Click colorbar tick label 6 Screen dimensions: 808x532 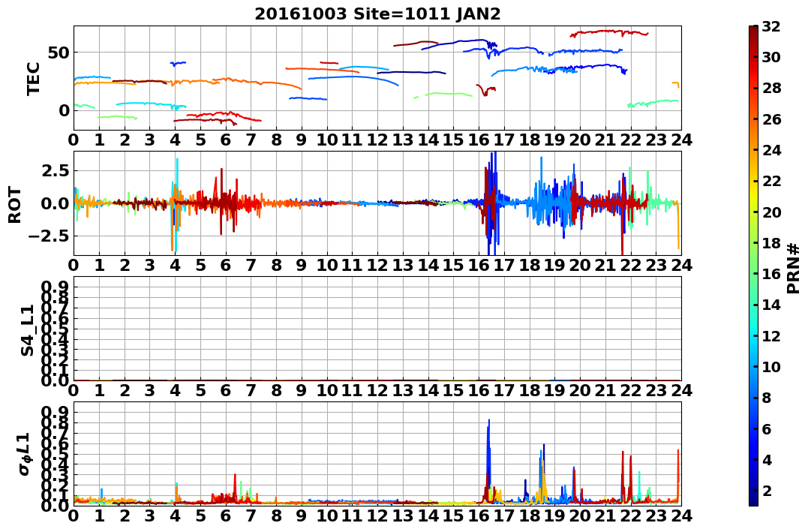(x=767, y=428)
